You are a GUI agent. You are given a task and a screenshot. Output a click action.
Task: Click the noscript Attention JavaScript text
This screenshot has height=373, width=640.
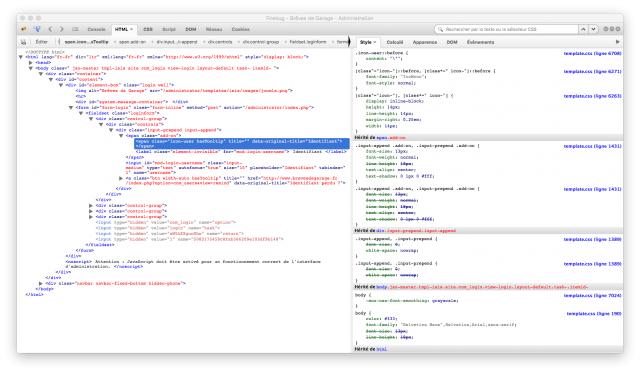pyautogui.click(x=193, y=264)
